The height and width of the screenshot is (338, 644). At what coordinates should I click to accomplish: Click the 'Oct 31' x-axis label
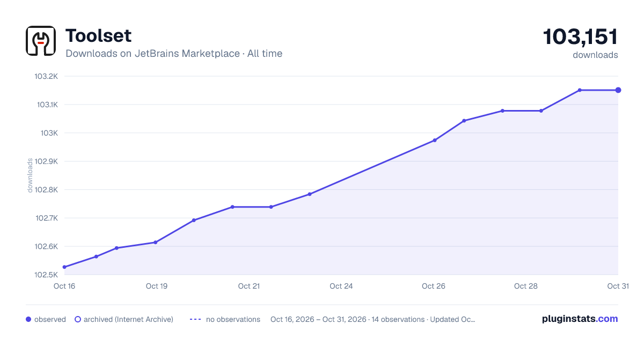click(x=618, y=286)
